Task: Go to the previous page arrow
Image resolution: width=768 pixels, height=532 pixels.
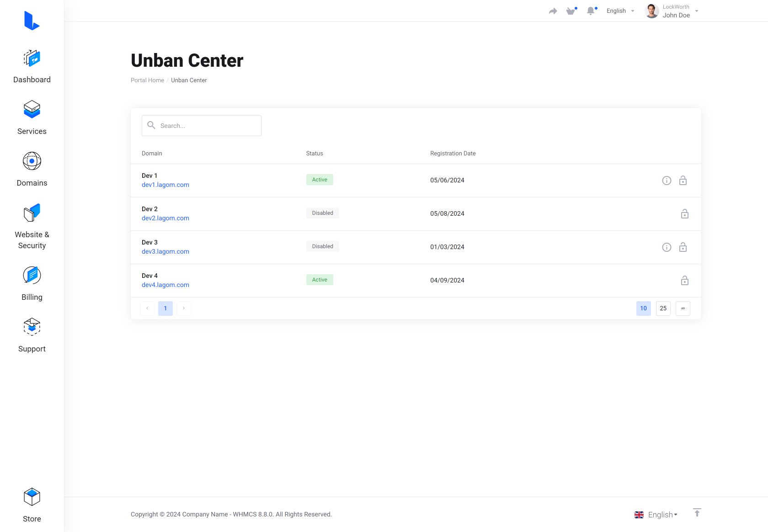Action: pos(147,309)
